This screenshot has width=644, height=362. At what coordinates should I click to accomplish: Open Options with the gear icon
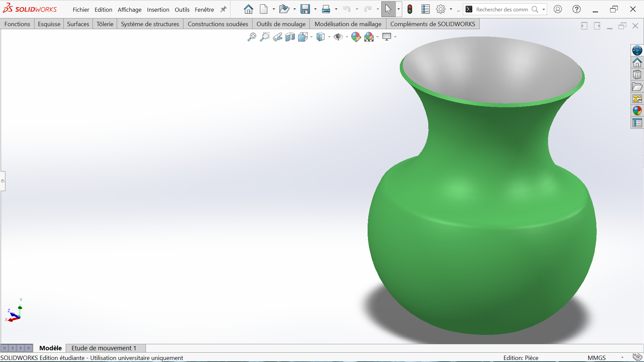[441, 9]
